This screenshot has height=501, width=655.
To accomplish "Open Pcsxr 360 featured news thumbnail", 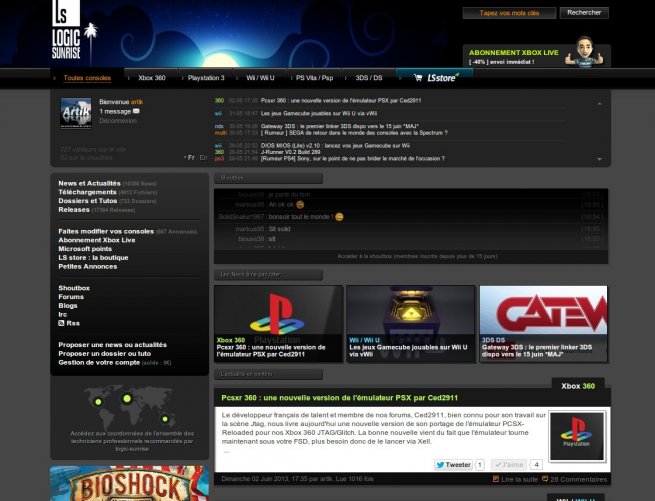I will coord(278,324).
